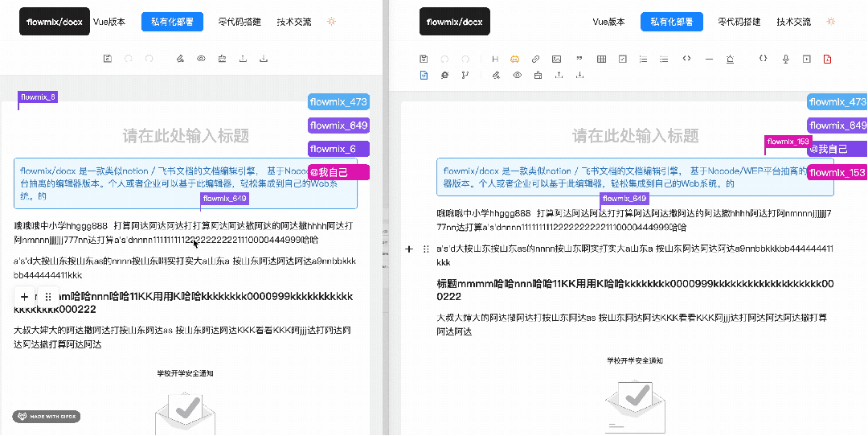This screenshot has height=436, width=868.
Task: Click the undo icon in the right window toolbar
Action: coord(444,59)
